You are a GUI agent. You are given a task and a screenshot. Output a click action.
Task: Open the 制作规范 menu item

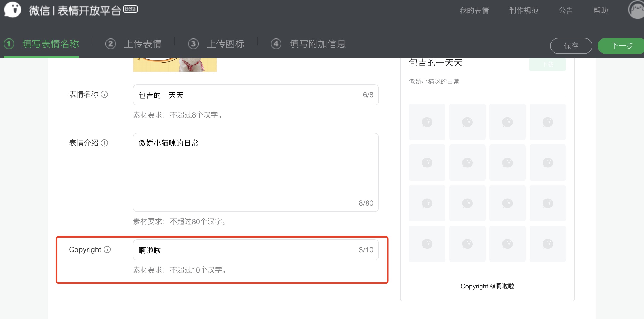pos(524,11)
